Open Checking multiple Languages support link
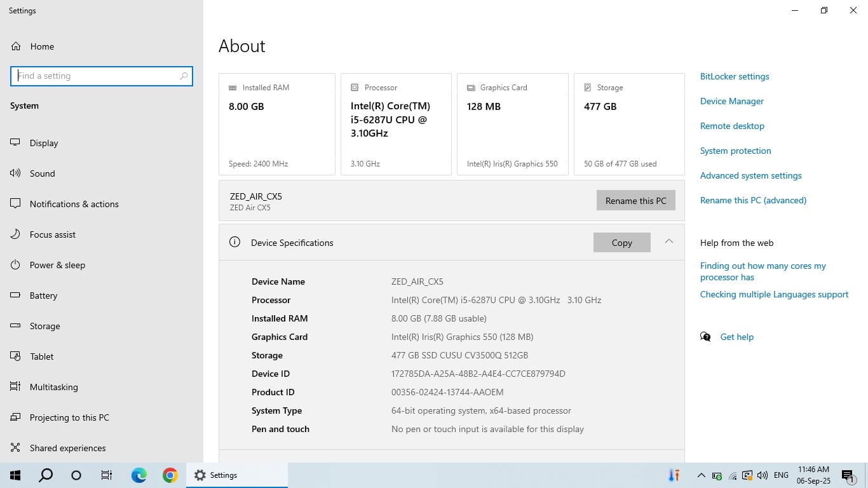 [774, 294]
